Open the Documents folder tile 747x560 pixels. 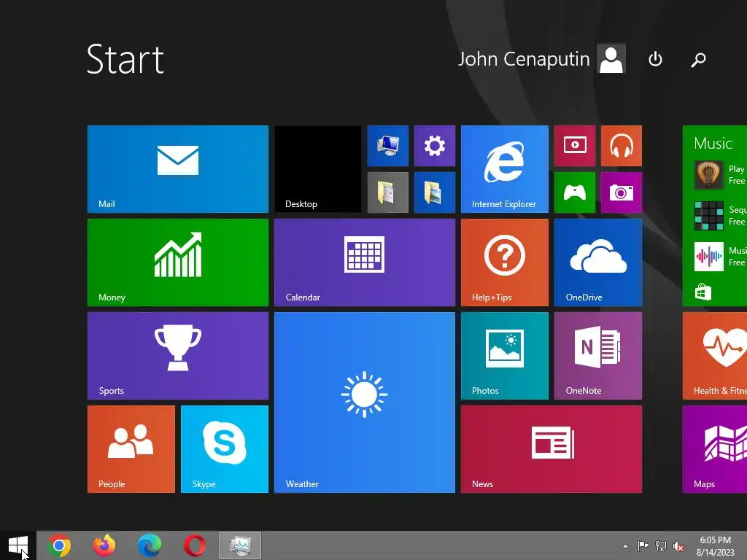388,192
